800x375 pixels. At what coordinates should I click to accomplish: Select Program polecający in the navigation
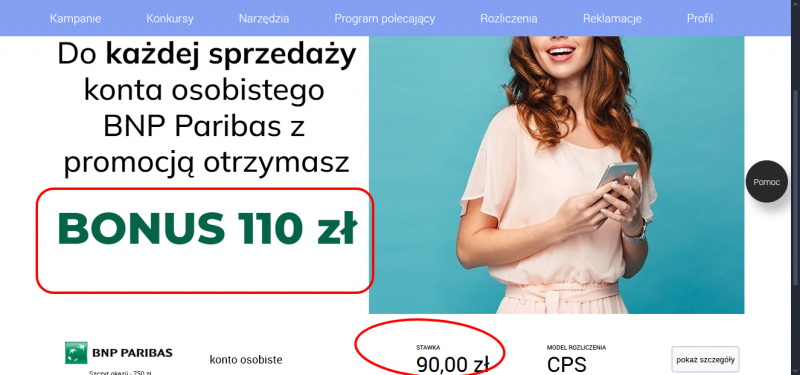tap(385, 19)
